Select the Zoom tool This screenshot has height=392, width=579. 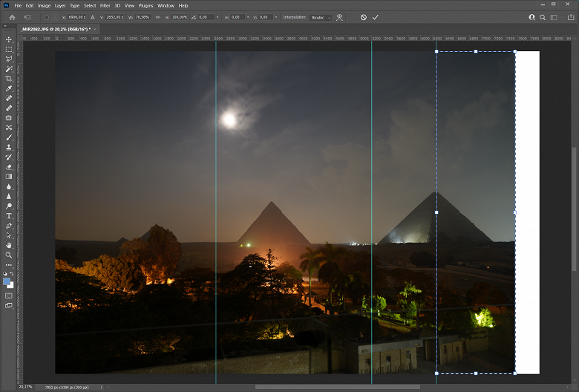tap(9, 255)
